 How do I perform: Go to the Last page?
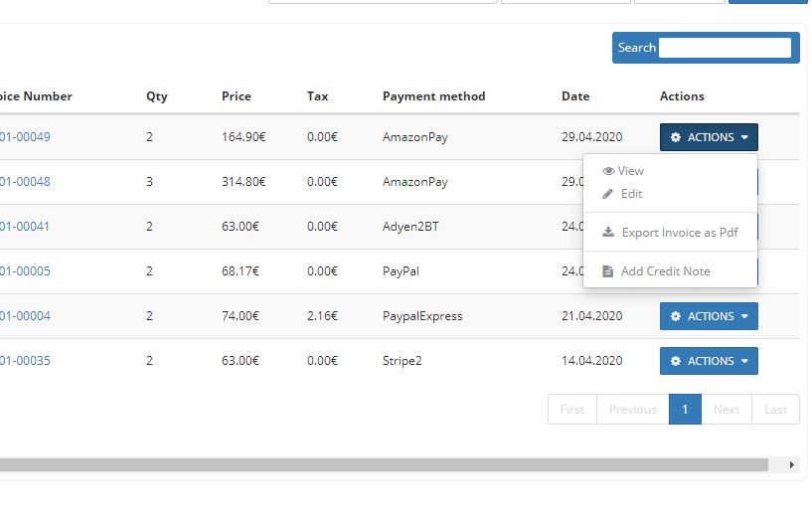[775, 410]
